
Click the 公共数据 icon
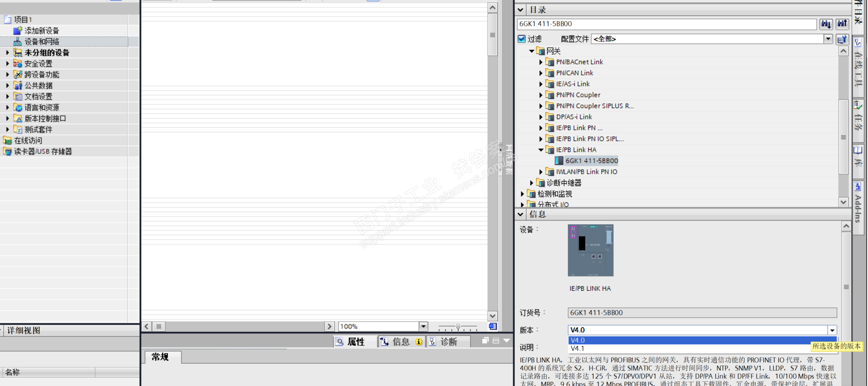(18, 86)
